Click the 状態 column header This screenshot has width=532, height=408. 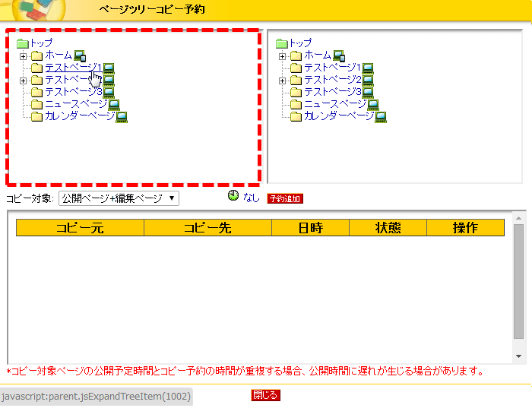click(x=388, y=228)
